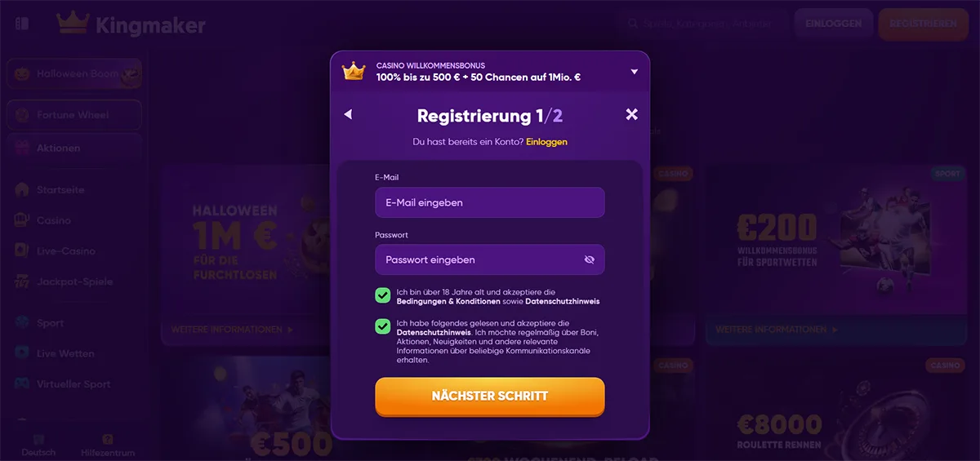
Task: Click the E-Mail eingeben input field
Action: (x=490, y=202)
